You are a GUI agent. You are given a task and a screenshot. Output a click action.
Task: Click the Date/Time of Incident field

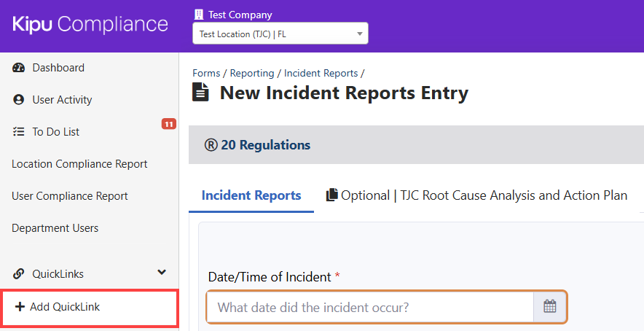[x=370, y=307]
